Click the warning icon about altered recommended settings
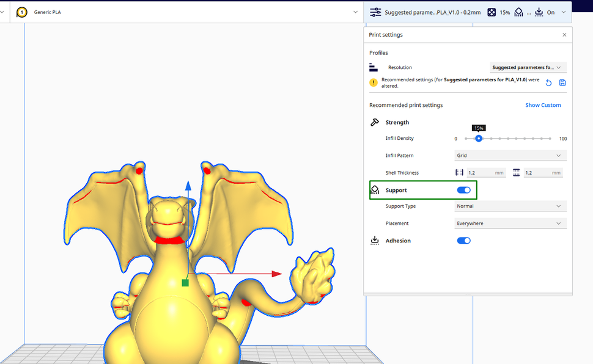Screen dimensions: 593x364 point(373,82)
